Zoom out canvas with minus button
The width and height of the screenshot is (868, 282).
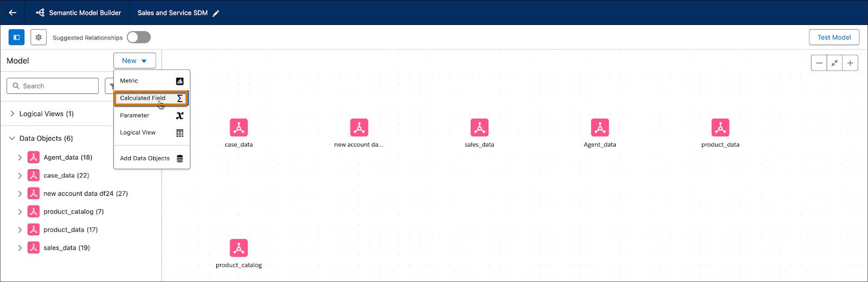819,63
